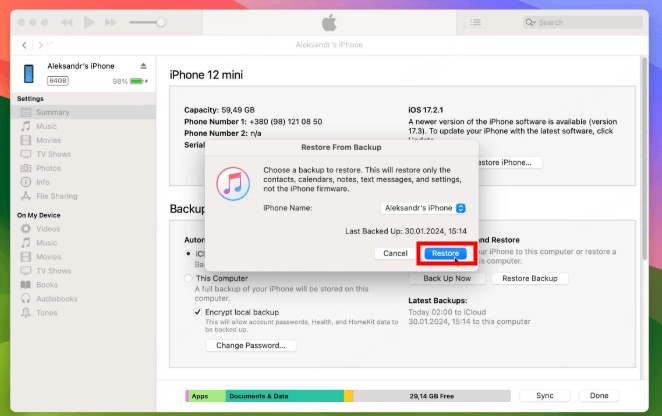
Task: Toggle Encrypt local backup checkbox
Action: click(x=197, y=312)
